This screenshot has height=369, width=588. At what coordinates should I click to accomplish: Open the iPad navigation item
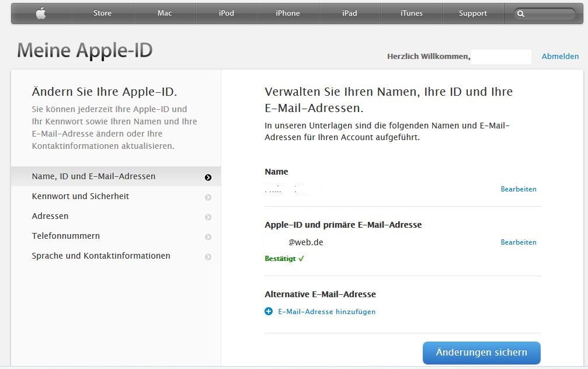coord(350,13)
